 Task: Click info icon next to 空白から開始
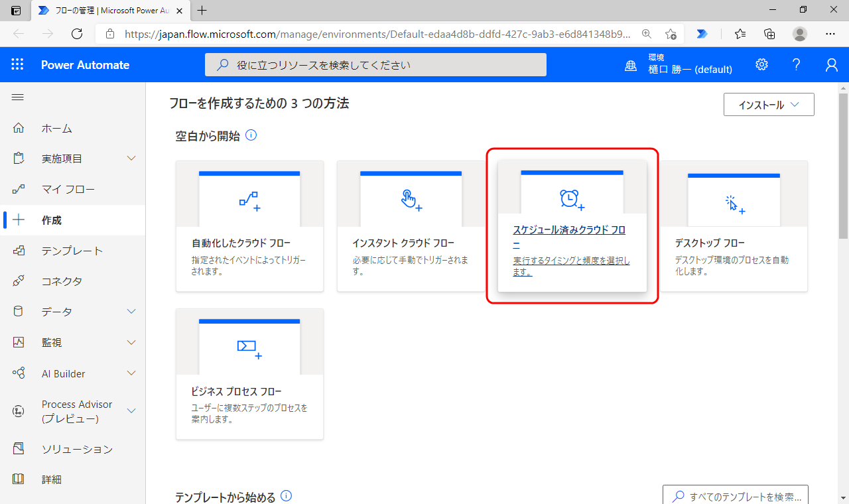coord(251,135)
